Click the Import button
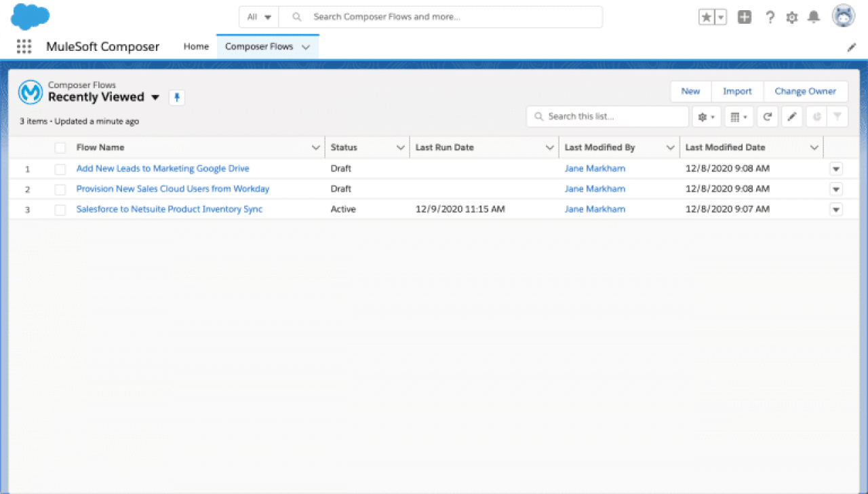The height and width of the screenshot is (494, 868). (737, 92)
